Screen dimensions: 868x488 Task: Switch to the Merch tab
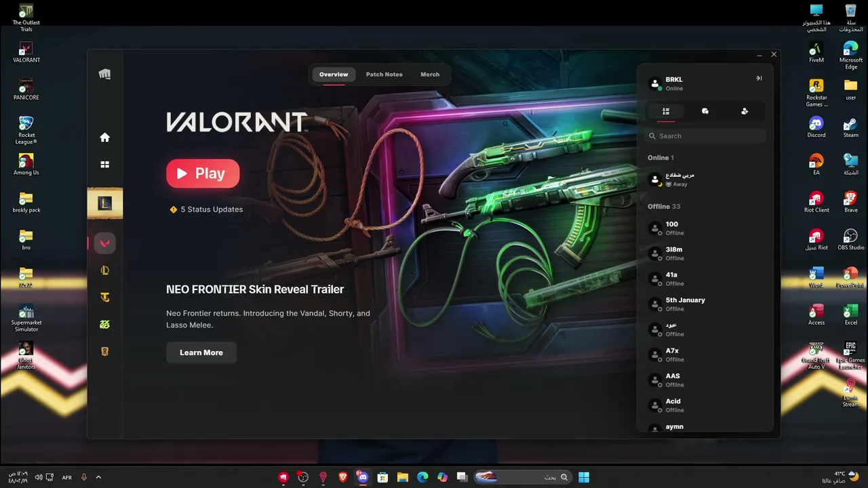tap(430, 75)
